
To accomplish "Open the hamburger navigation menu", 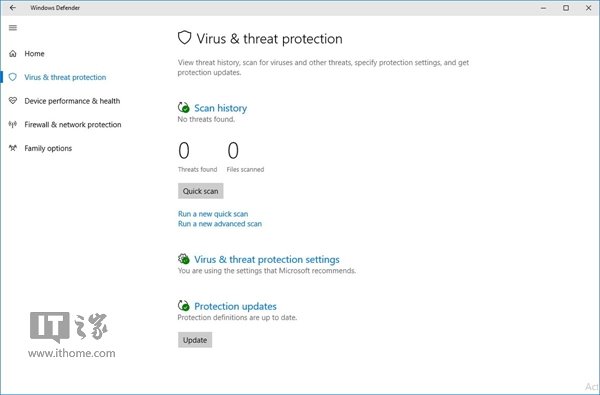I will (x=13, y=28).
